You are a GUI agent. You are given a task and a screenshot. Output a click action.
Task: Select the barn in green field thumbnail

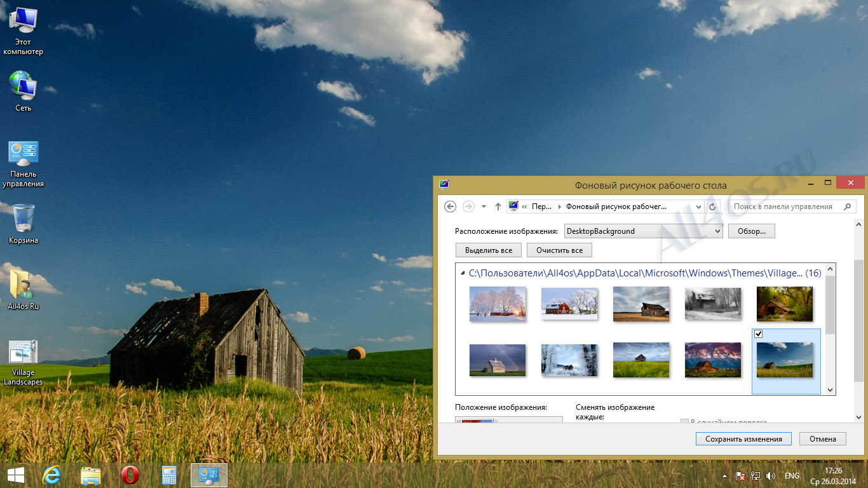coord(641,360)
